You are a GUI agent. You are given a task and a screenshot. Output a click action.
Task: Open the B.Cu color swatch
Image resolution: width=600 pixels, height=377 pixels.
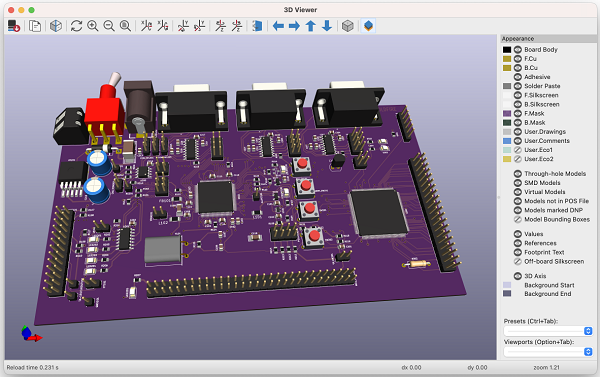tap(507, 68)
